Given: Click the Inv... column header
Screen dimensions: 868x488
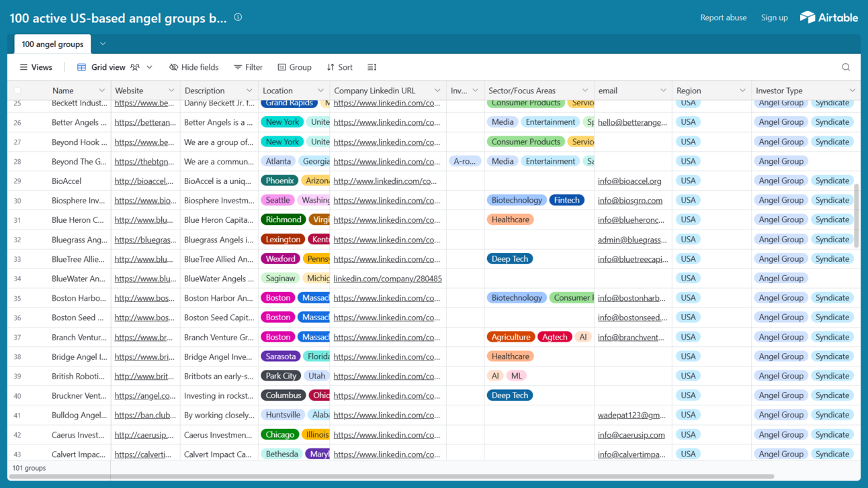Looking at the screenshot, I should pos(465,91).
